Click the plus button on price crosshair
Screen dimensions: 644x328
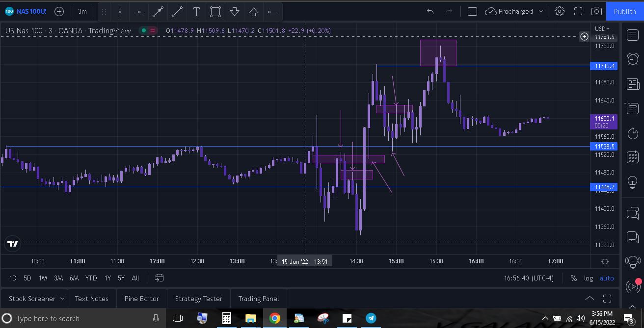(x=584, y=36)
